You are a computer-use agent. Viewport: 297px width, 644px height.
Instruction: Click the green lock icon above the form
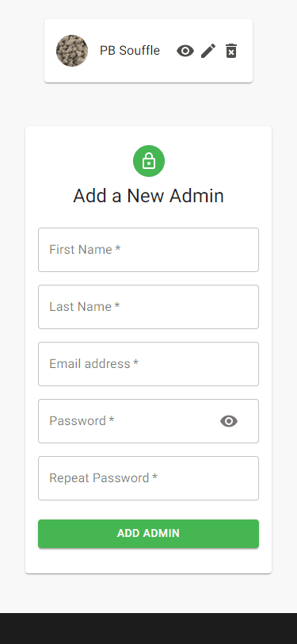point(149,161)
